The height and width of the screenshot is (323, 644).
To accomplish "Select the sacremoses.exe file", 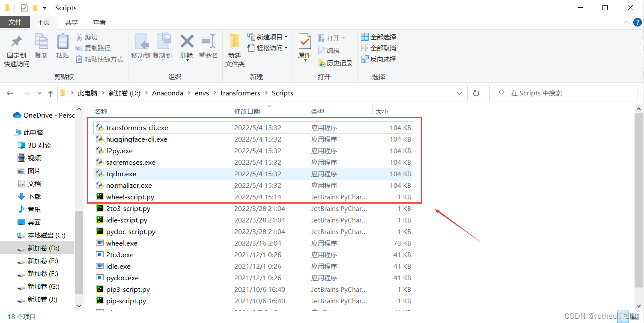I will pyautogui.click(x=253, y=162).
